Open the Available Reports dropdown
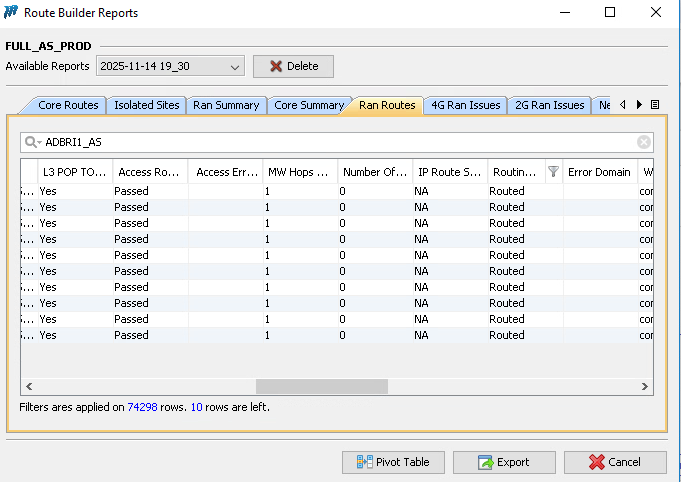Viewport: 681px width, 482px height. tap(170, 67)
